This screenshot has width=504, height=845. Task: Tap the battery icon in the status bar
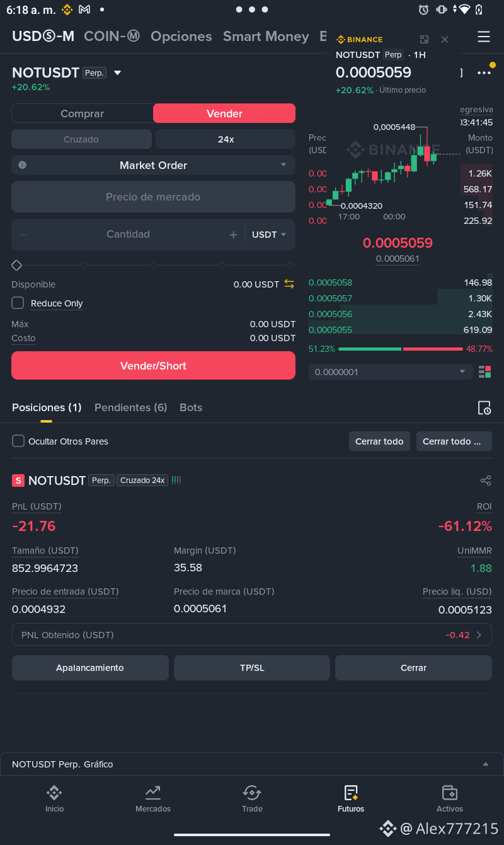(479, 9)
